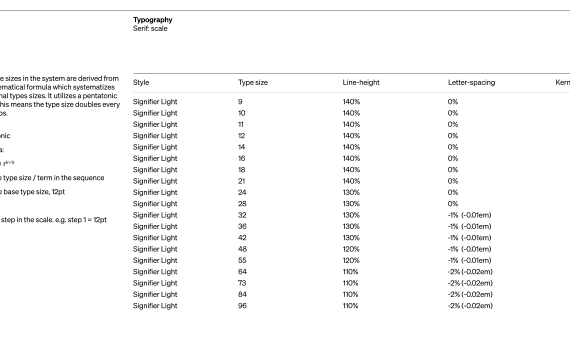Select the Serif: scale subtitle
This screenshot has height=360, width=570.
pos(150,29)
